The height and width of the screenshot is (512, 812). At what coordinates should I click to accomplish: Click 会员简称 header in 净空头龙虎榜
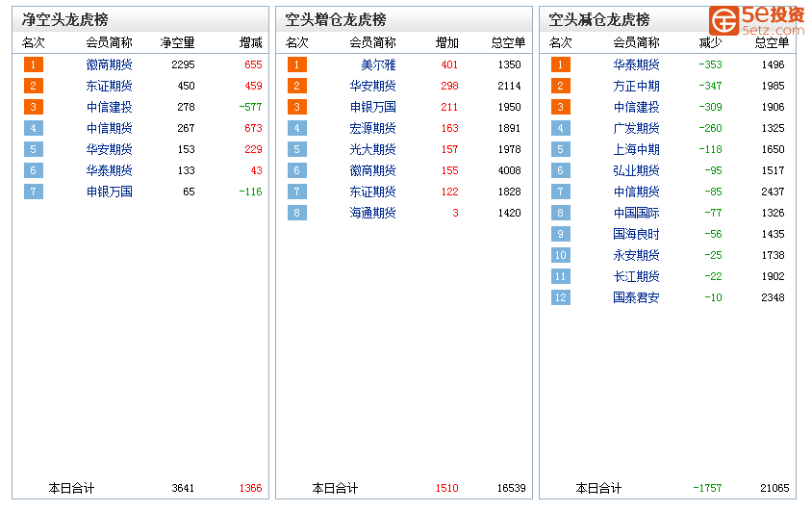(110, 42)
